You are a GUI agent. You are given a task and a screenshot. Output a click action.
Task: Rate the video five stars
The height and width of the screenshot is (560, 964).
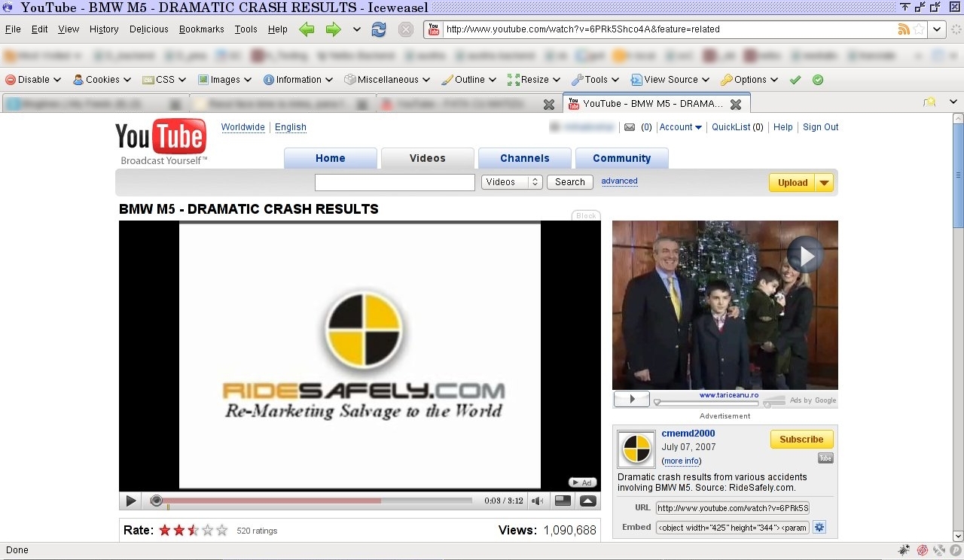click(222, 530)
